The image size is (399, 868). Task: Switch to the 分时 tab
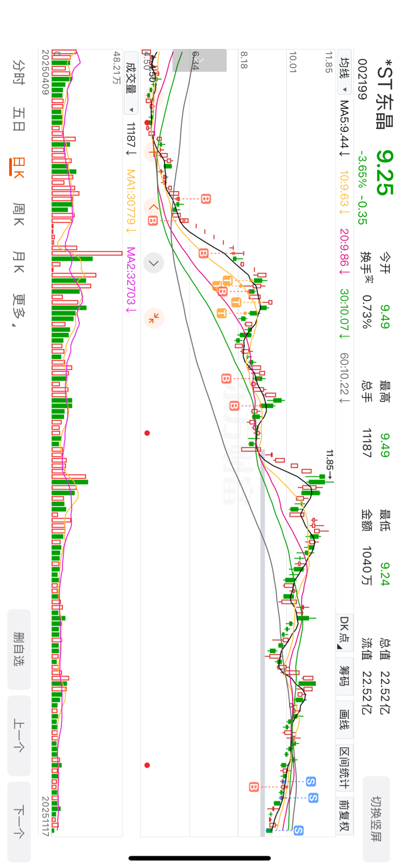click(19, 72)
